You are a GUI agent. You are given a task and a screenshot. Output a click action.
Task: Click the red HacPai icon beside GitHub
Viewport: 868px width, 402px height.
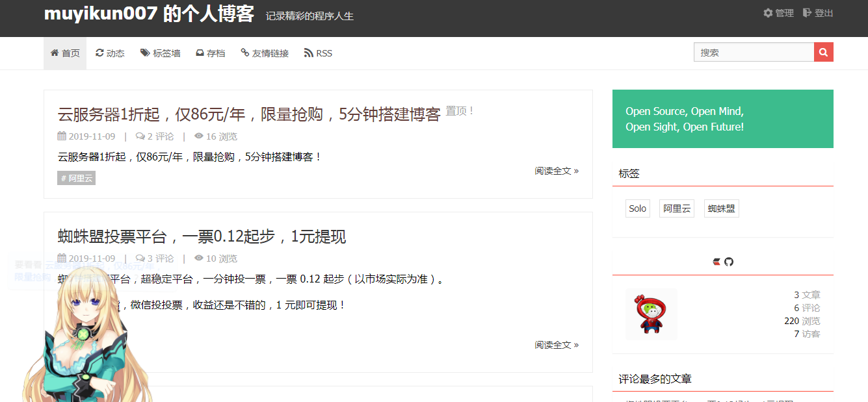click(717, 262)
